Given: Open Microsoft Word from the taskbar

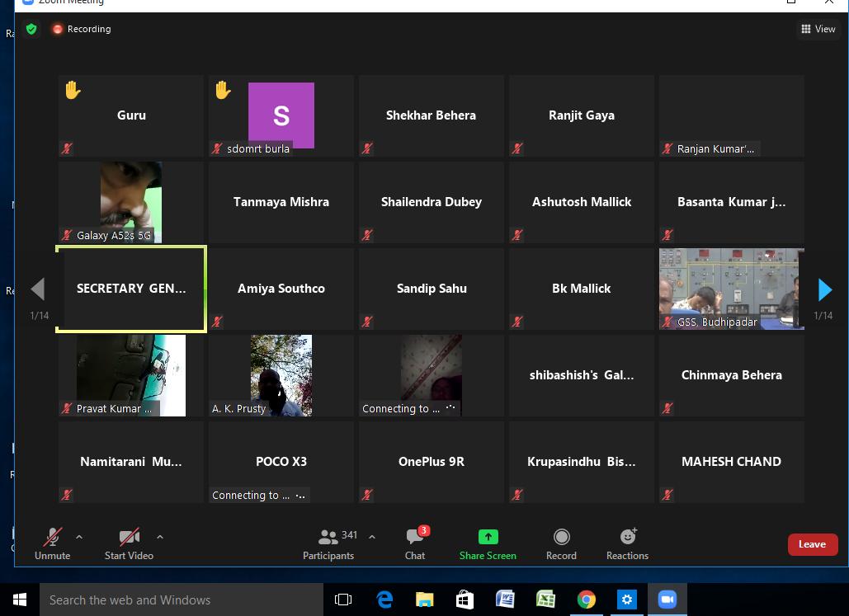Looking at the screenshot, I should [505, 600].
